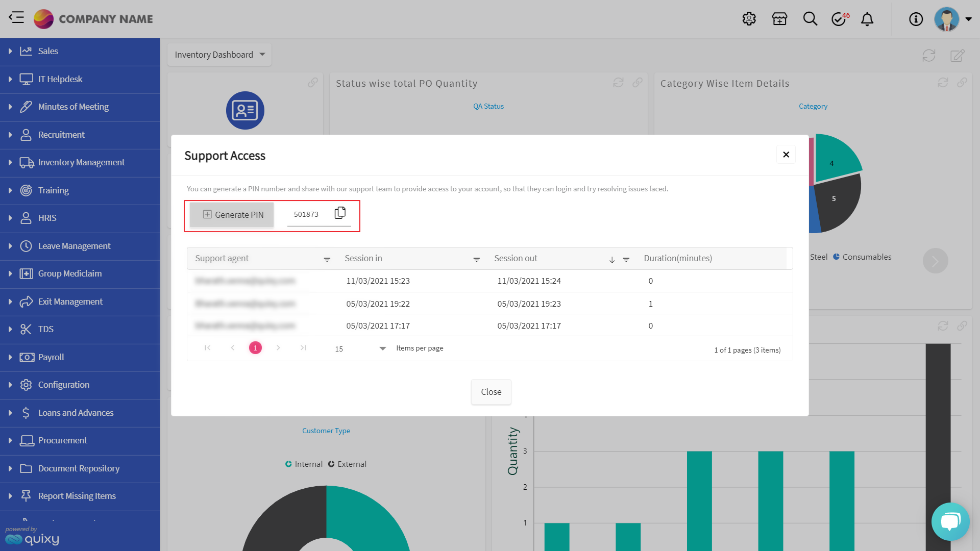Expand the HRIS menu arrow
Image resolution: width=980 pixels, height=551 pixels.
tap(10, 218)
